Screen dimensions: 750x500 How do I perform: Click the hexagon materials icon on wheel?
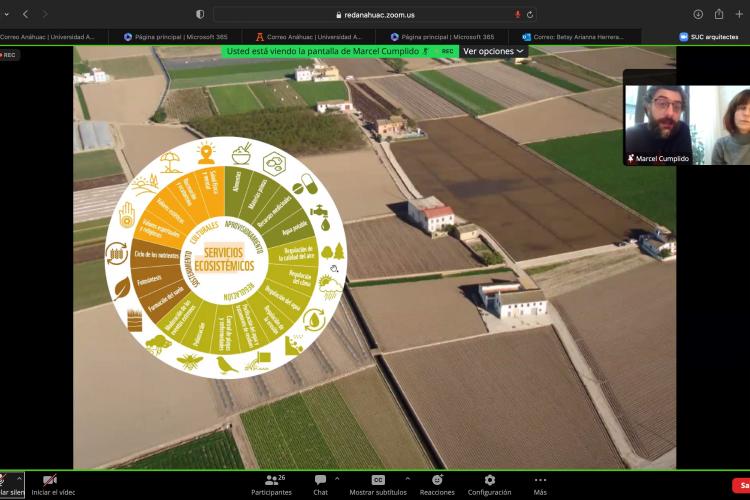[274, 163]
